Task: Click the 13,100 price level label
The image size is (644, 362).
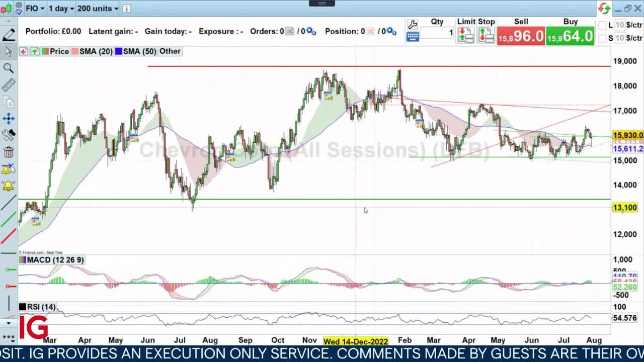Action: point(625,208)
